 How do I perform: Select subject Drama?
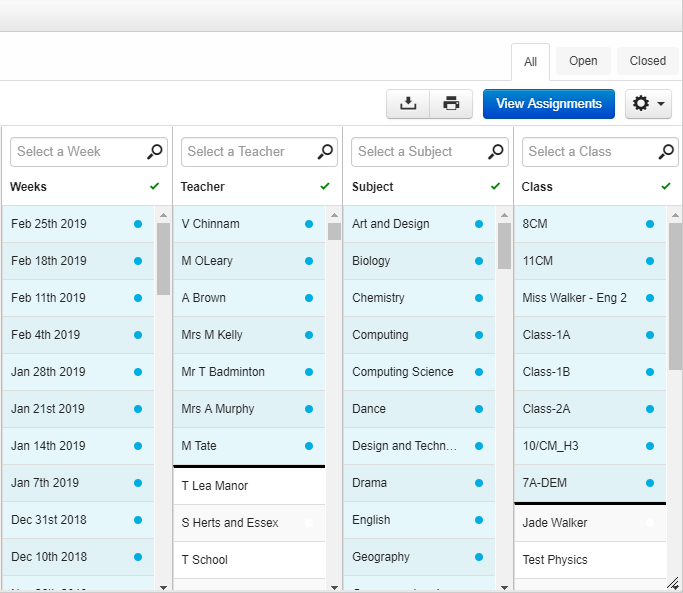(x=419, y=483)
